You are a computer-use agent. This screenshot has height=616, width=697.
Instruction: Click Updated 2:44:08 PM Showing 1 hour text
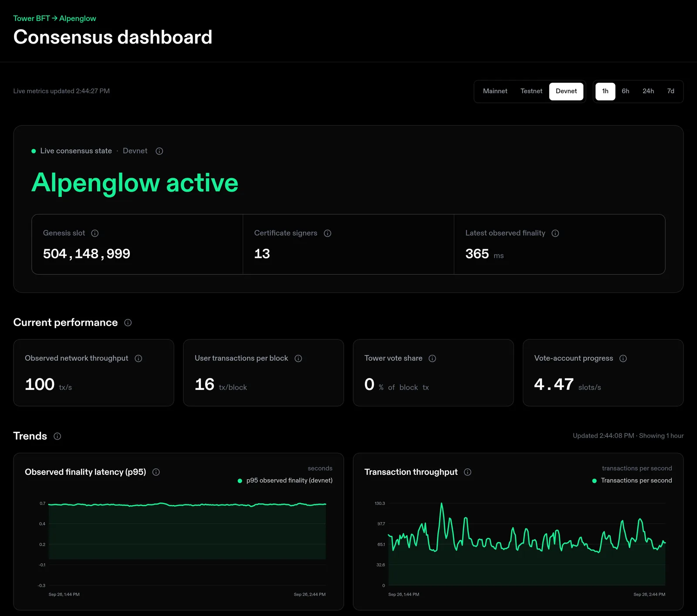point(628,436)
